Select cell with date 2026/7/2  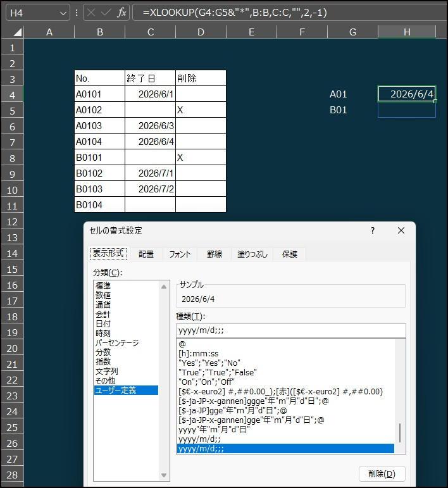150,189
